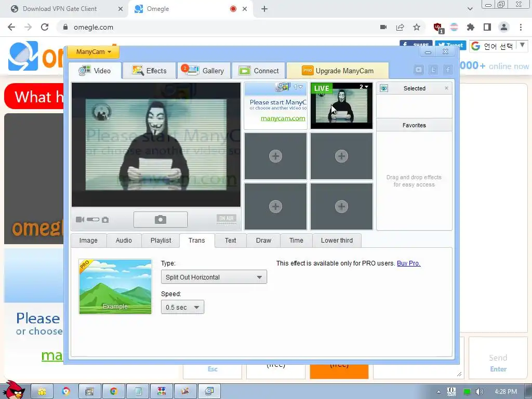The image size is (532, 399).
Task: Click the camera permission icon in address bar
Action: coord(383,27)
